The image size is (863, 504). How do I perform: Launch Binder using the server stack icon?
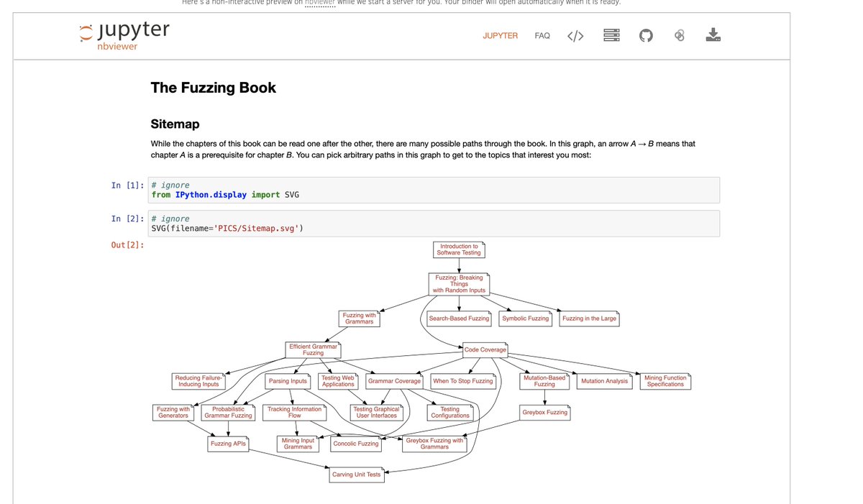(611, 35)
